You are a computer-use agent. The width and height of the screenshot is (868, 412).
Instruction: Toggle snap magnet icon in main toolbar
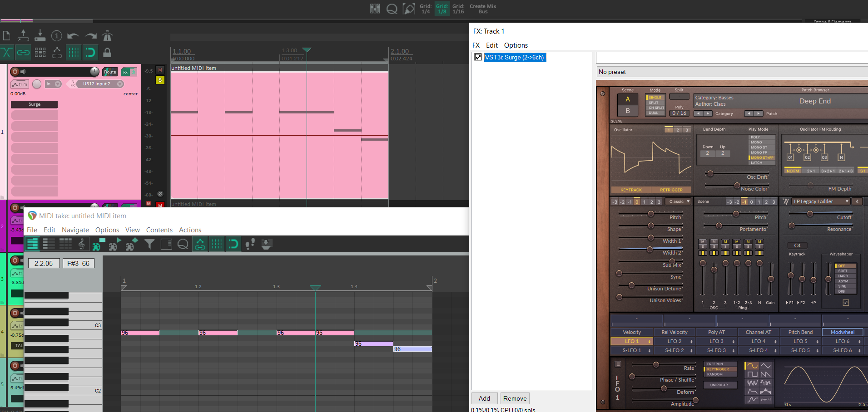pos(90,53)
